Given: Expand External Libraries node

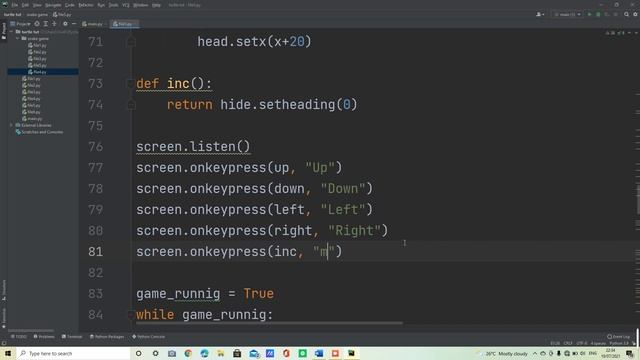Looking at the screenshot, I should coord(11,125).
